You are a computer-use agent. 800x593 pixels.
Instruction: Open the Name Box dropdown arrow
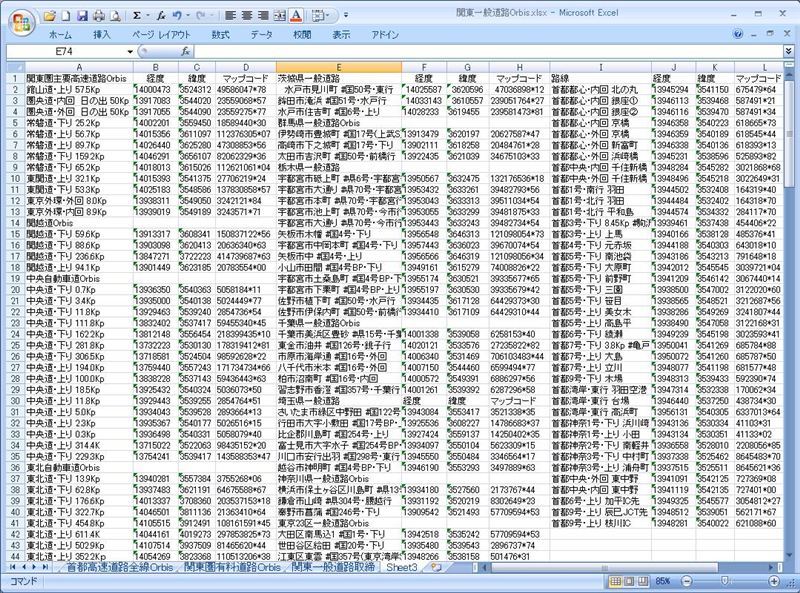coord(129,50)
